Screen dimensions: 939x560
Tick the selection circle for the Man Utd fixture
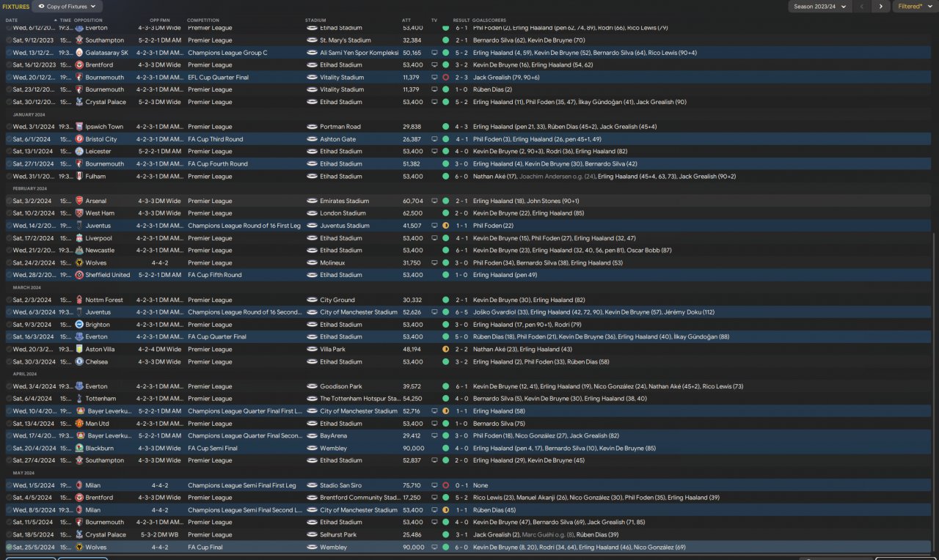click(9, 424)
